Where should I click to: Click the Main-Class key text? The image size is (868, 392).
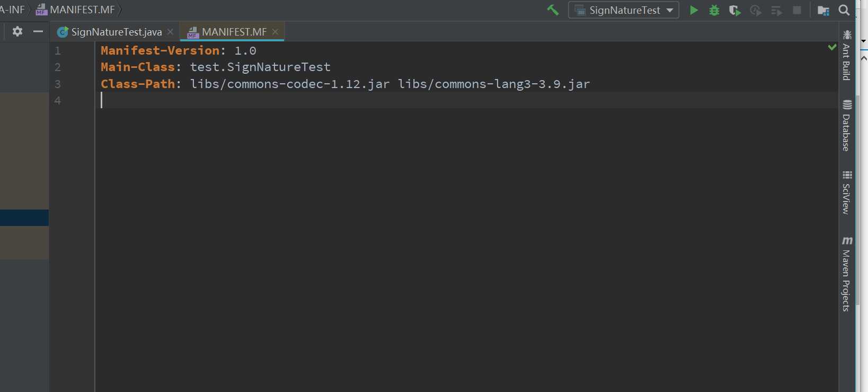click(x=138, y=67)
